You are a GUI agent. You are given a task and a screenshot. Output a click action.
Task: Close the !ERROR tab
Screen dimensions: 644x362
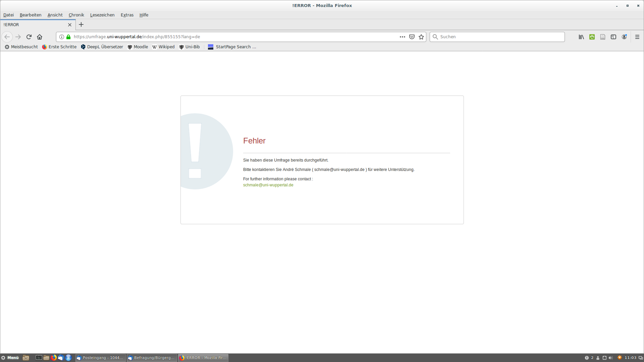(x=70, y=25)
